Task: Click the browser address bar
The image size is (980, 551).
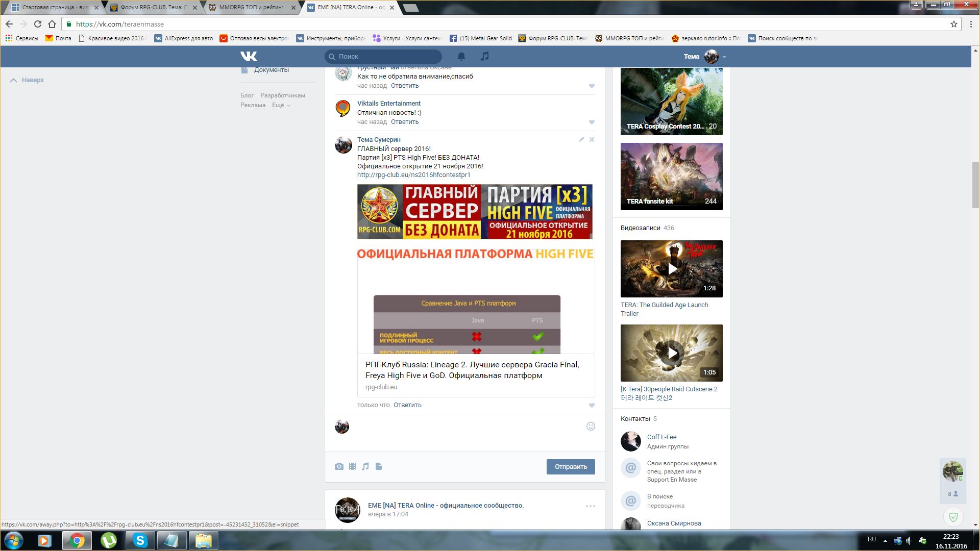Action: 510,24
